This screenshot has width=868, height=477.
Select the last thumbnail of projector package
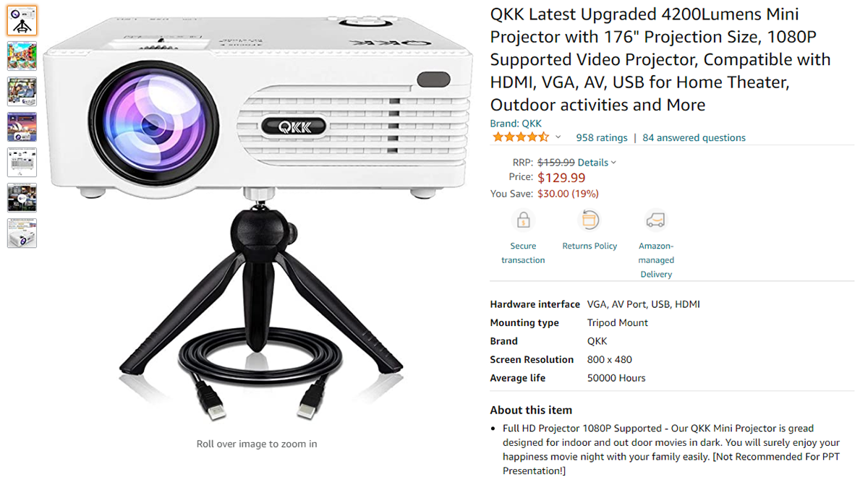pos(22,233)
